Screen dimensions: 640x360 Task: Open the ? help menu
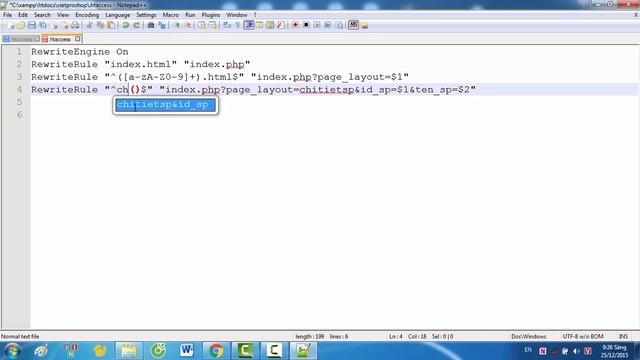[x=255, y=15]
